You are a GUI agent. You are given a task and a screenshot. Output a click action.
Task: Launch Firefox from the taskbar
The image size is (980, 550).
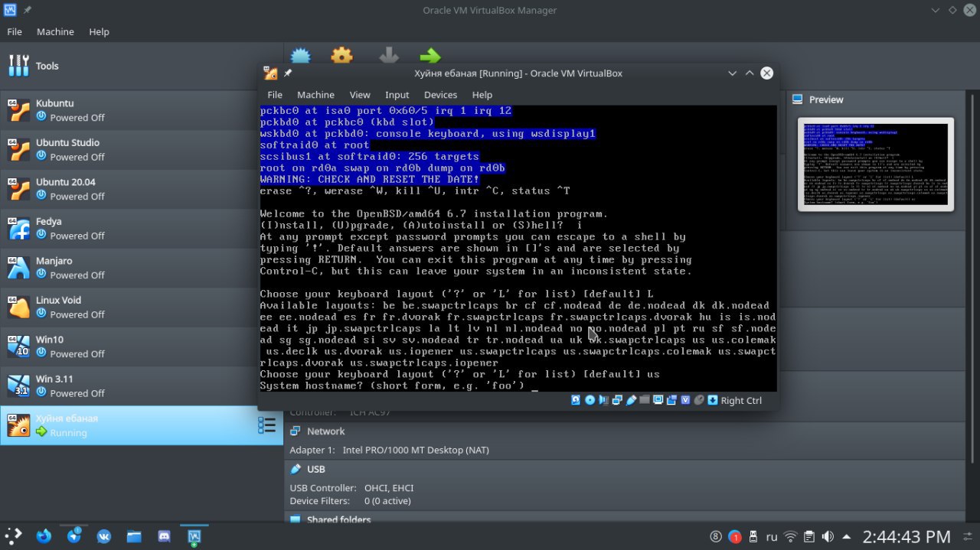[x=44, y=536]
